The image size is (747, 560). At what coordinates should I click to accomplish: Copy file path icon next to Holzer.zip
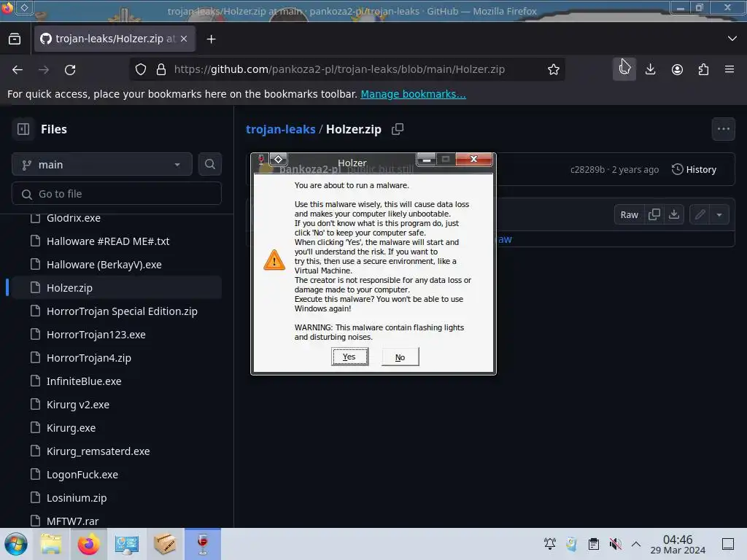[398, 129]
